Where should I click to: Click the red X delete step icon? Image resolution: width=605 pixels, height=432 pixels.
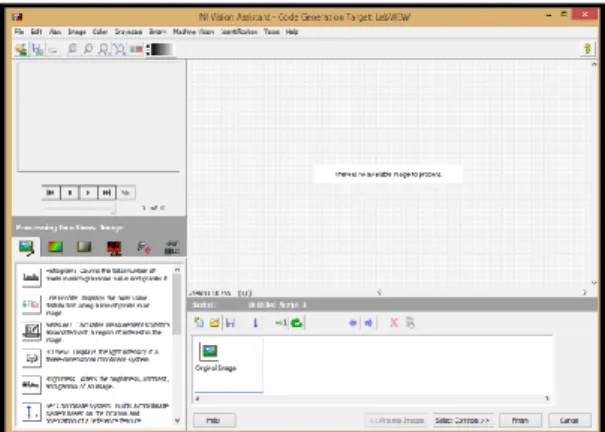tap(394, 322)
